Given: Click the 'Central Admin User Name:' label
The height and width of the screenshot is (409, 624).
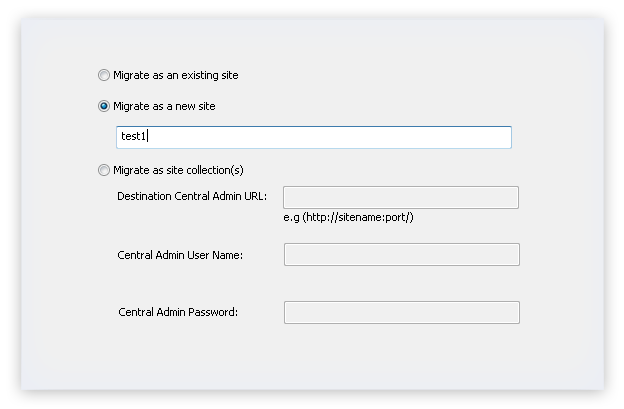Looking at the screenshot, I should point(180,255).
